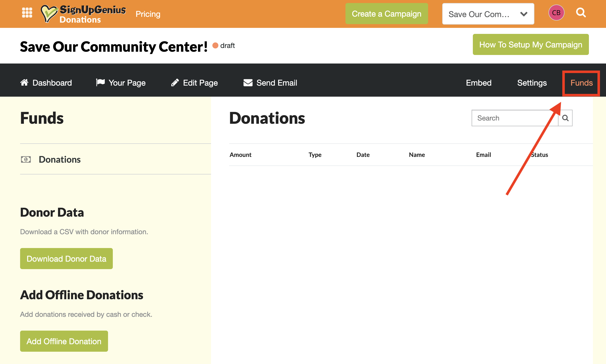Click the Pricing link
The image size is (606, 364).
[148, 14]
